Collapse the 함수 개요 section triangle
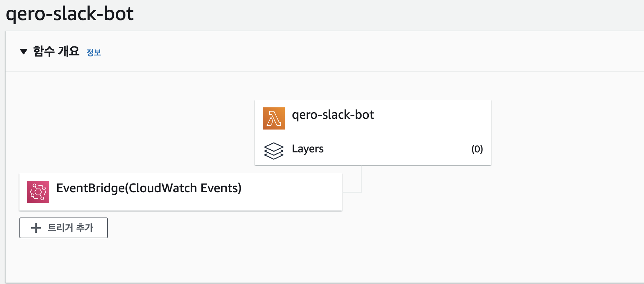 [24, 52]
